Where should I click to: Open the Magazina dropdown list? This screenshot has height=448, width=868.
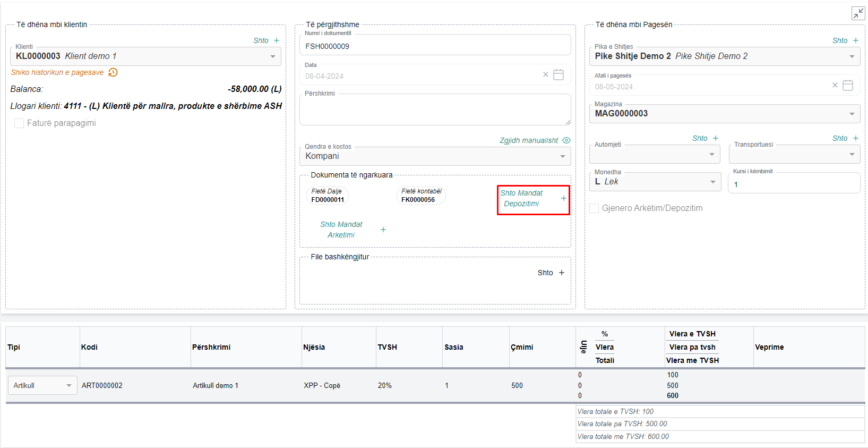[x=852, y=114]
